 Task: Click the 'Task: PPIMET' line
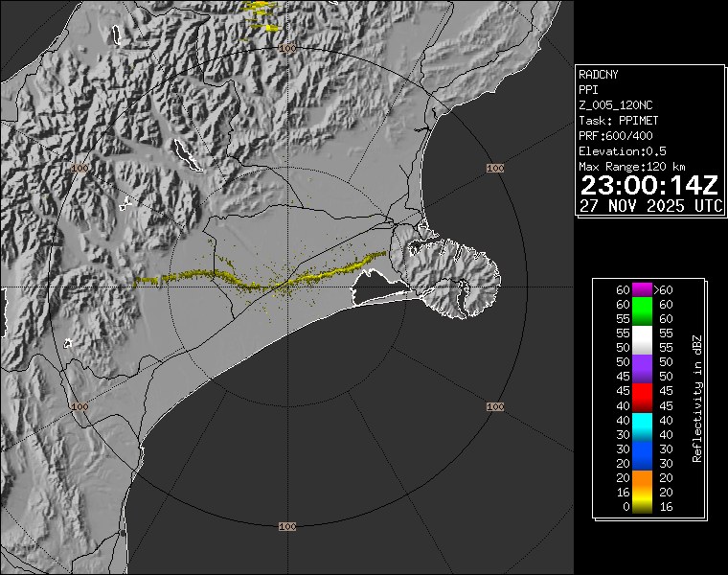tap(619, 121)
